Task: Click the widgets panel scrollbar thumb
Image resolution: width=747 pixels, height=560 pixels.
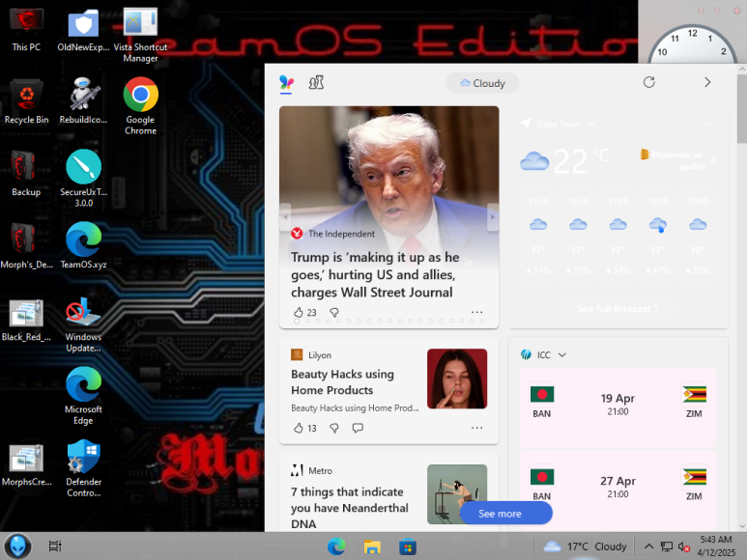Action: pos(742,108)
